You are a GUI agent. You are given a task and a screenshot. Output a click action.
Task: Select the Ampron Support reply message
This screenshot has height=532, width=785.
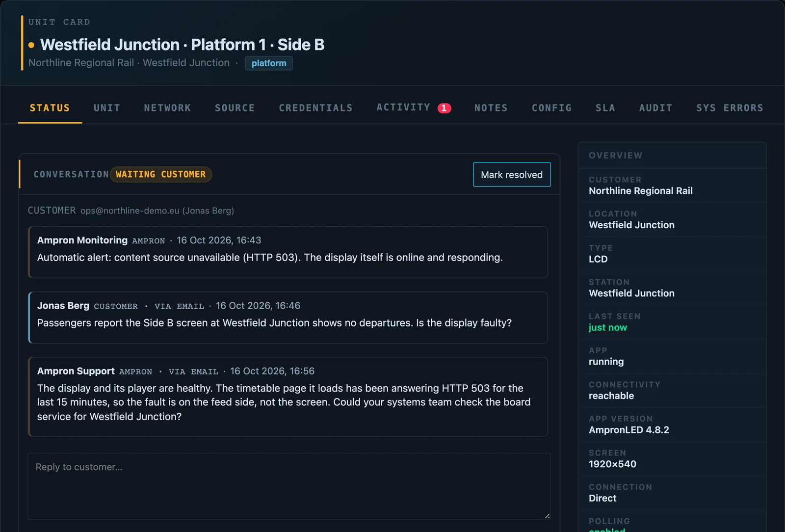[x=288, y=397]
